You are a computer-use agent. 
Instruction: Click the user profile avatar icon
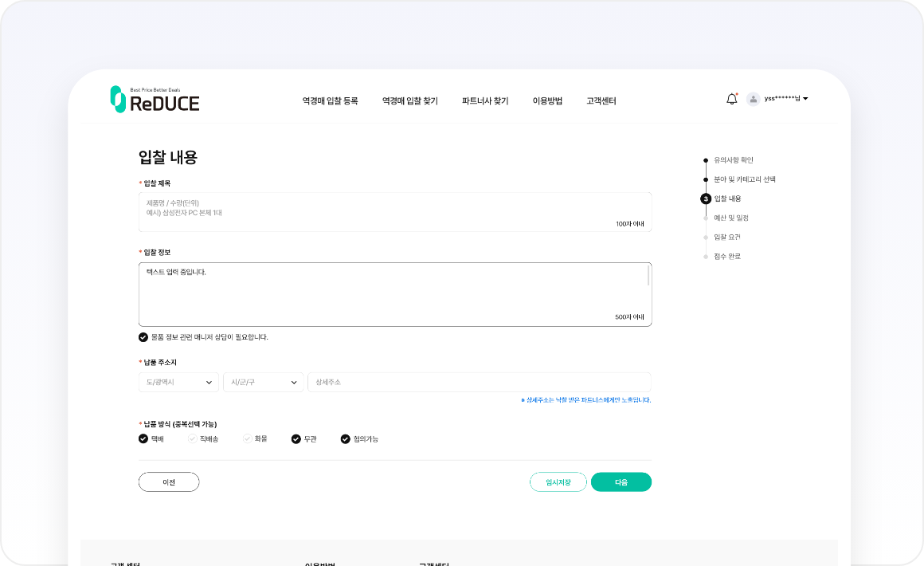click(x=753, y=99)
